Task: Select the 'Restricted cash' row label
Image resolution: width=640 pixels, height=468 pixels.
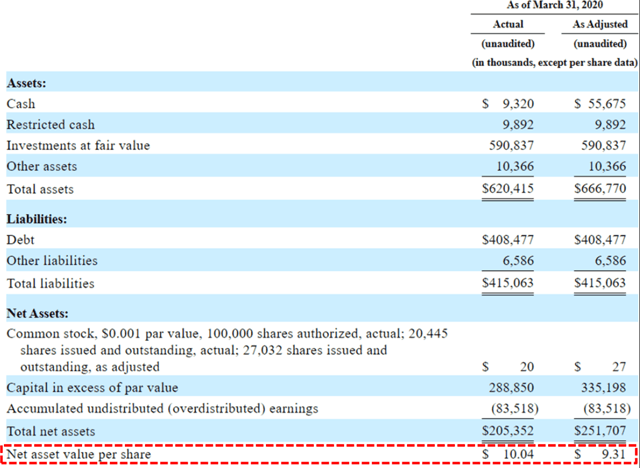Action: tap(51, 124)
